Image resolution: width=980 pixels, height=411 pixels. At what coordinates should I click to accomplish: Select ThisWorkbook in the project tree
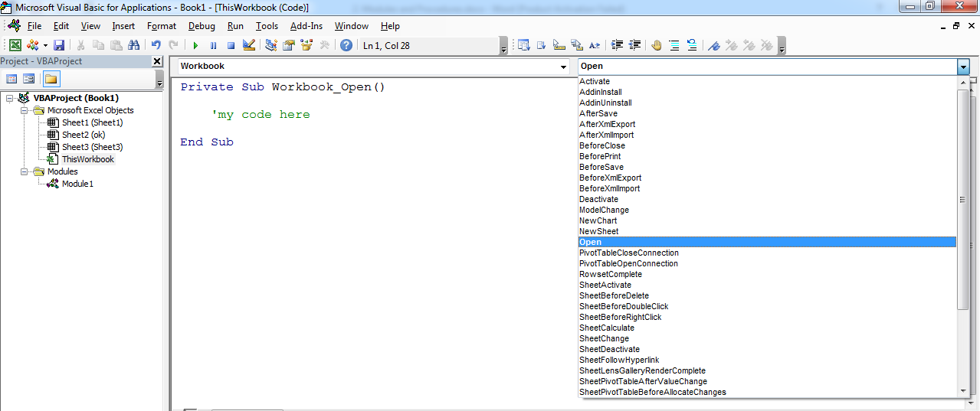pyautogui.click(x=88, y=159)
